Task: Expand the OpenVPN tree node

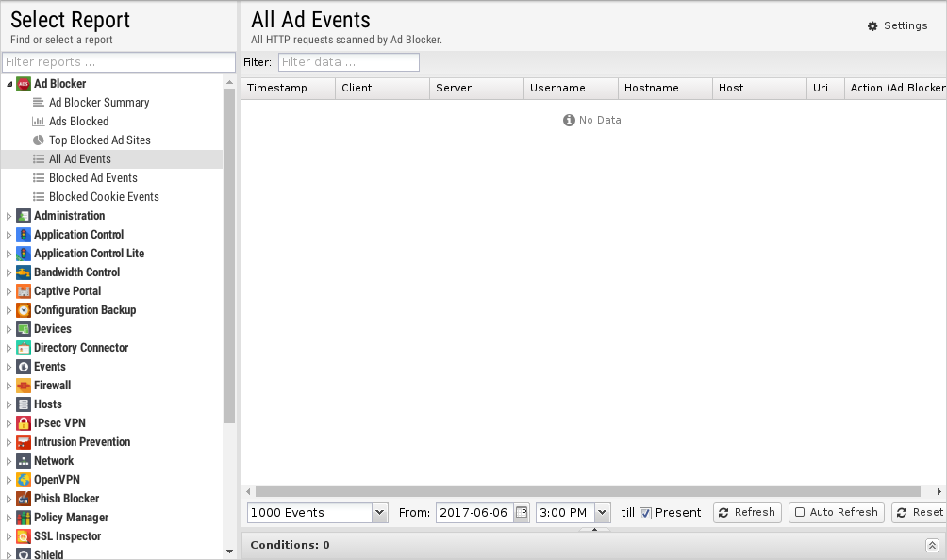Action: pyautogui.click(x=9, y=481)
